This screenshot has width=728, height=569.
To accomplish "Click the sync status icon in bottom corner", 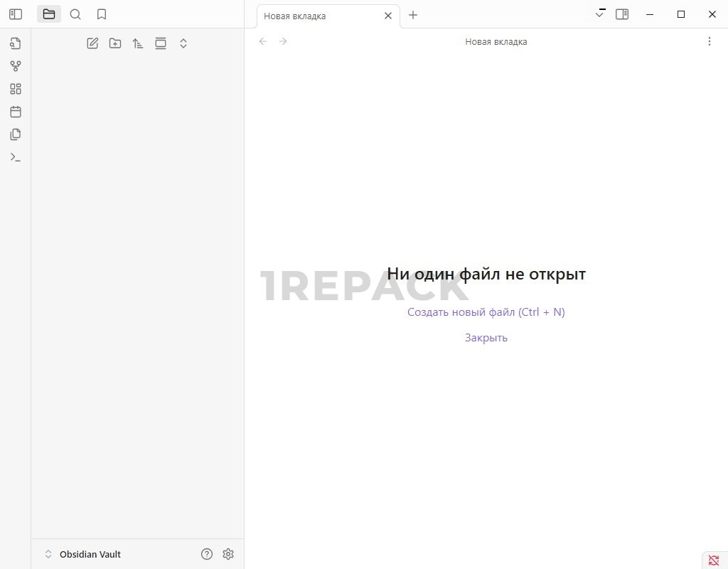I will 714,560.
